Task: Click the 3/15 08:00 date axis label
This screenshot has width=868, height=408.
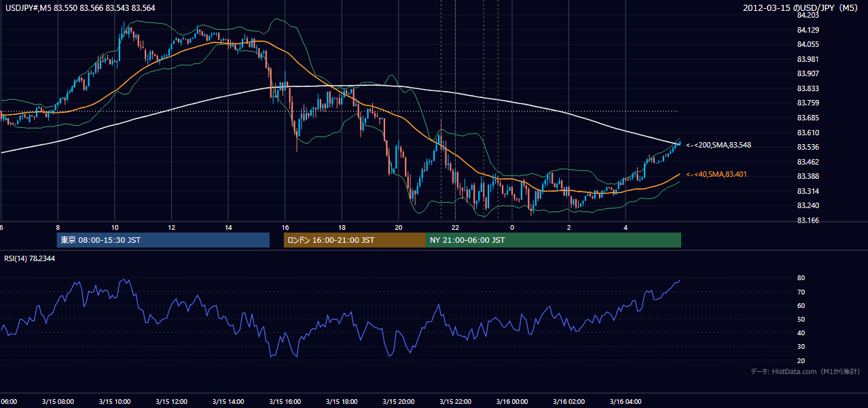Action: 58,402
